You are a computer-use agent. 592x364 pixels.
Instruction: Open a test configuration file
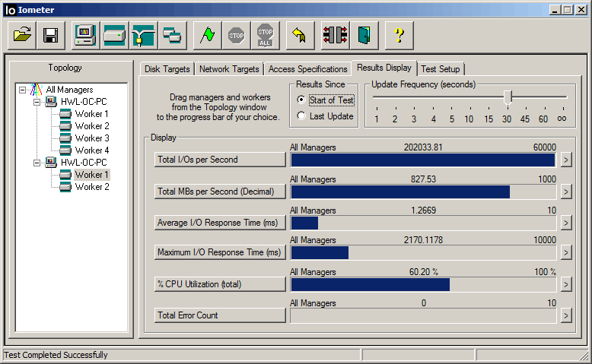[x=22, y=36]
